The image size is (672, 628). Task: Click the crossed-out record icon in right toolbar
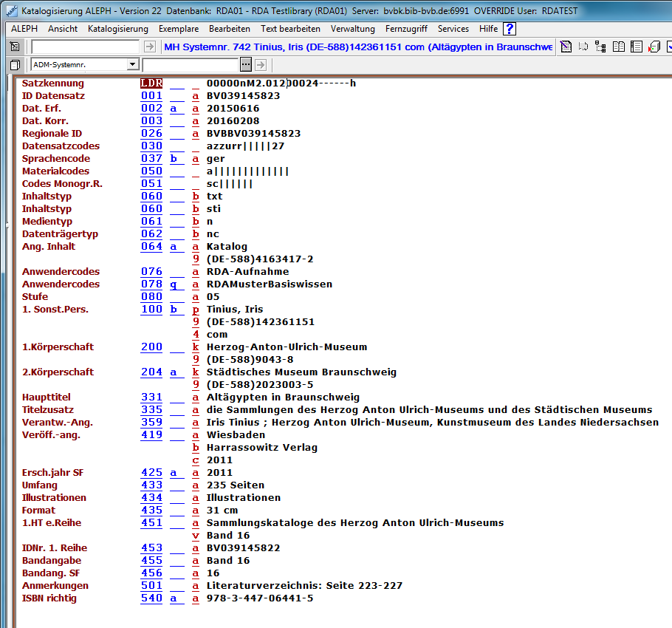(566, 47)
